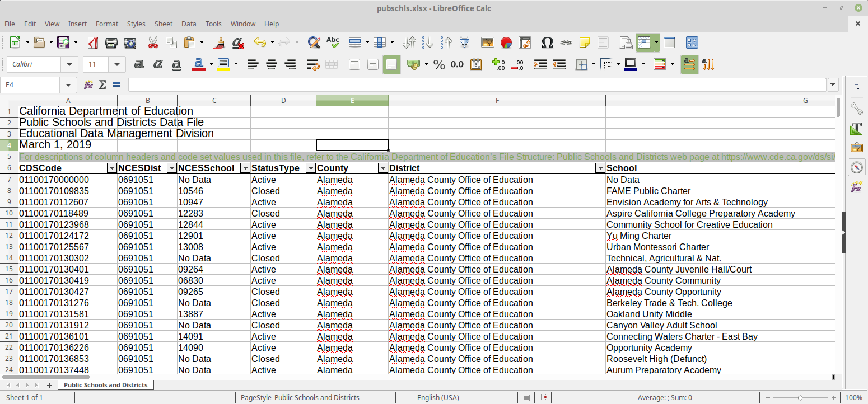This screenshot has height=404, width=868.
Task: Open Find & Replace
Action: 314,43
